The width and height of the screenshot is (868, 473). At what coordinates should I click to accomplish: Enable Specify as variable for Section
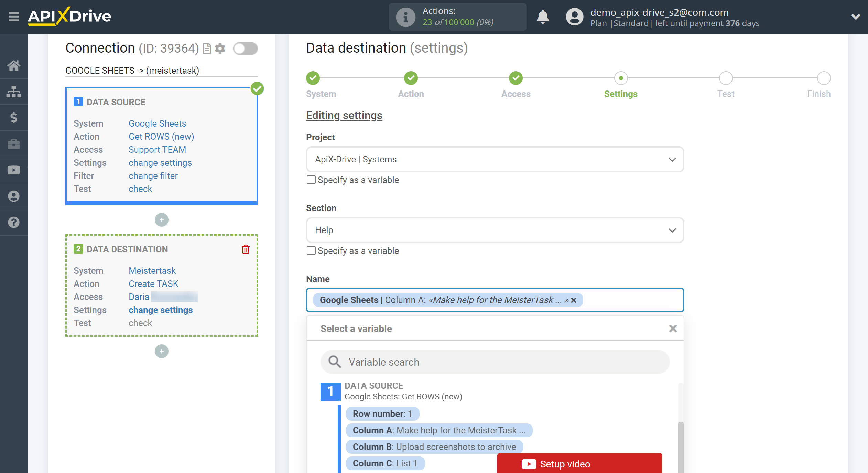click(x=311, y=251)
